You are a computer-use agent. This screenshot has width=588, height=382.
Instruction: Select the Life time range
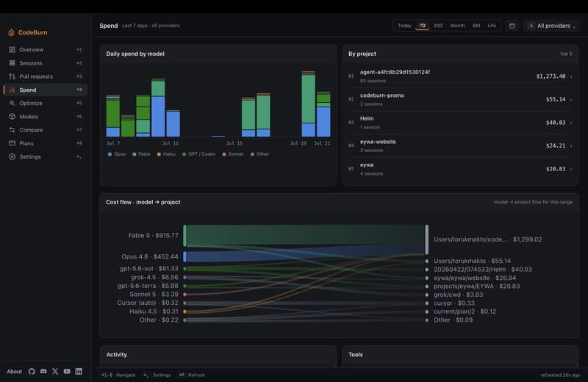point(492,26)
